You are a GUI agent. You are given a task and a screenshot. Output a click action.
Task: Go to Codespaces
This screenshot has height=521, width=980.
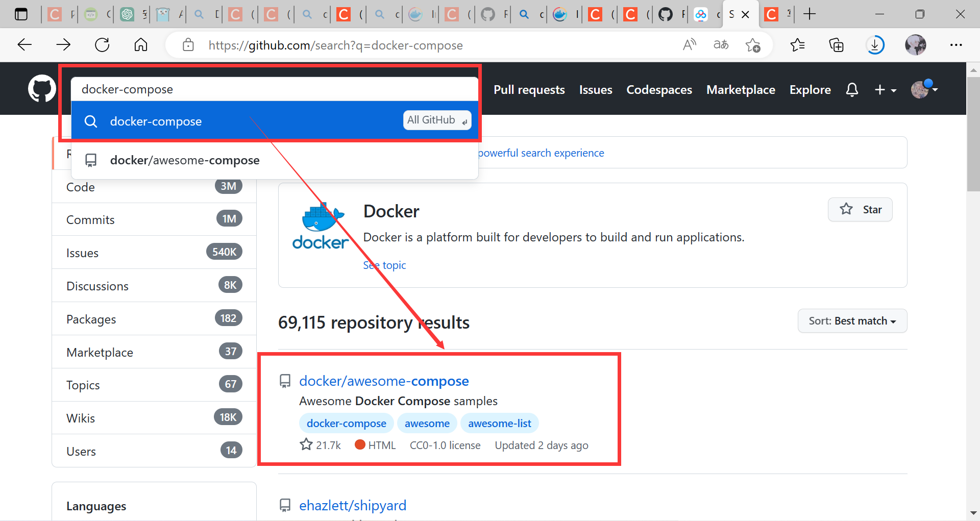click(659, 90)
